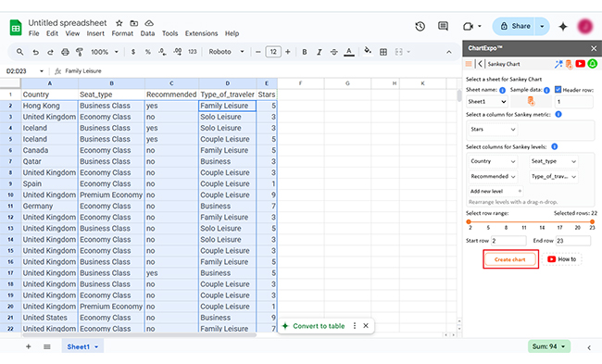Load sample data button
602x364 pixels.
click(531, 101)
